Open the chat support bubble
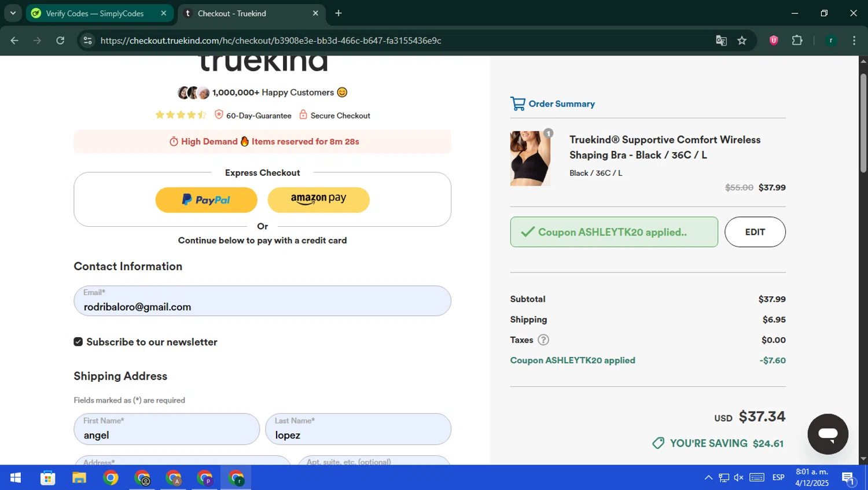868x490 pixels. click(827, 434)
